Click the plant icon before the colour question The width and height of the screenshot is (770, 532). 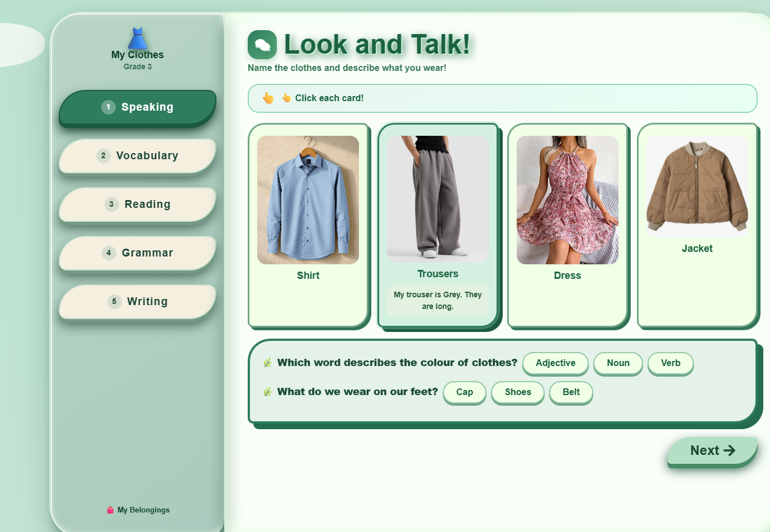pyautogui.click(x=267, y=362)
